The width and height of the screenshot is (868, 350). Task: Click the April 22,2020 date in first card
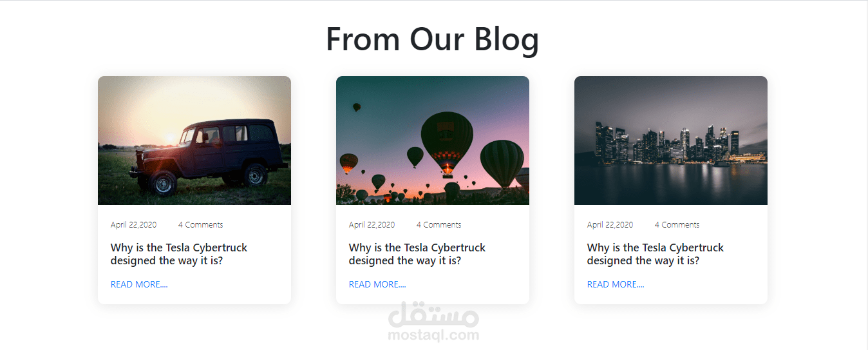coord(134,225)
